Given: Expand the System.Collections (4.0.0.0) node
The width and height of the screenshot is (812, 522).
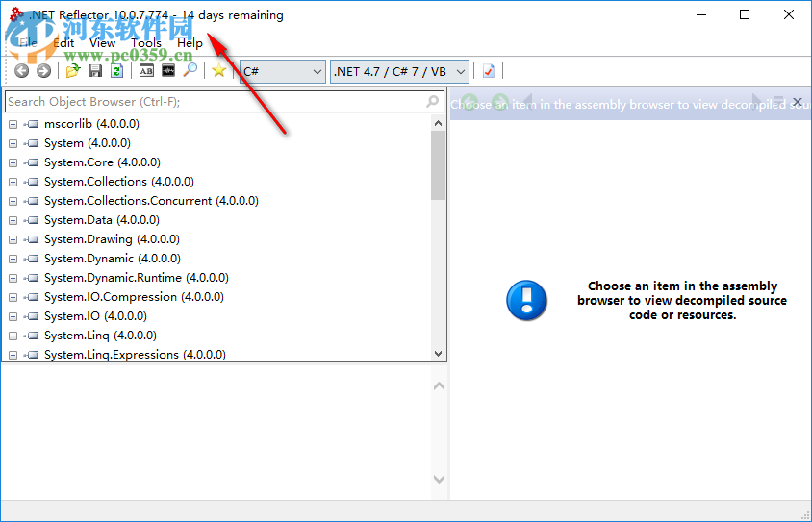Looking at the screenshot, I should click(13, 182).
